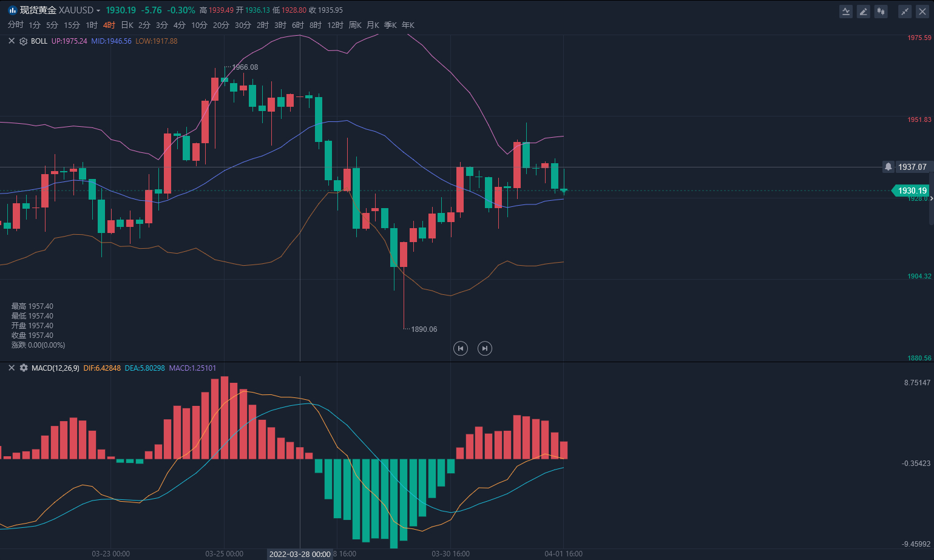
Task: Click the 1975.59 price axis label
Action: point(919,38)
